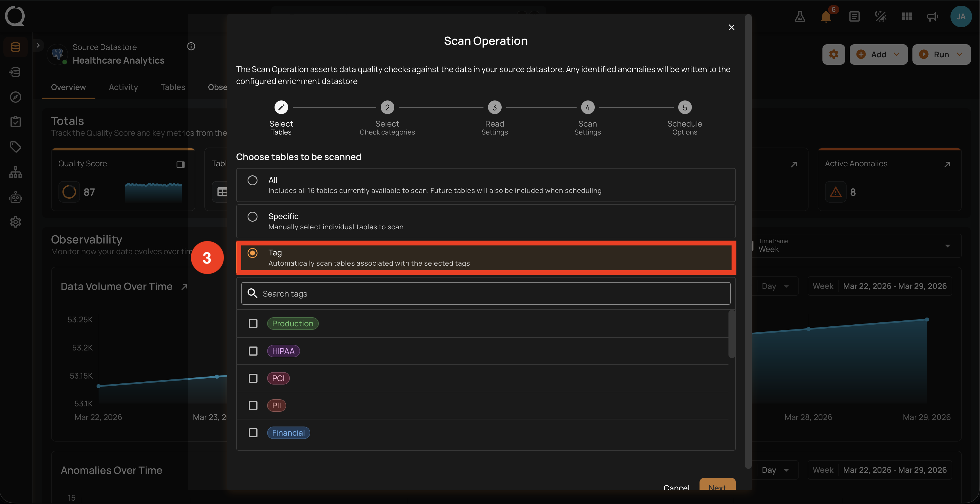Open the explore compass sidebar icon
This screenshot has height=504, width=980.
click(16, 97)
